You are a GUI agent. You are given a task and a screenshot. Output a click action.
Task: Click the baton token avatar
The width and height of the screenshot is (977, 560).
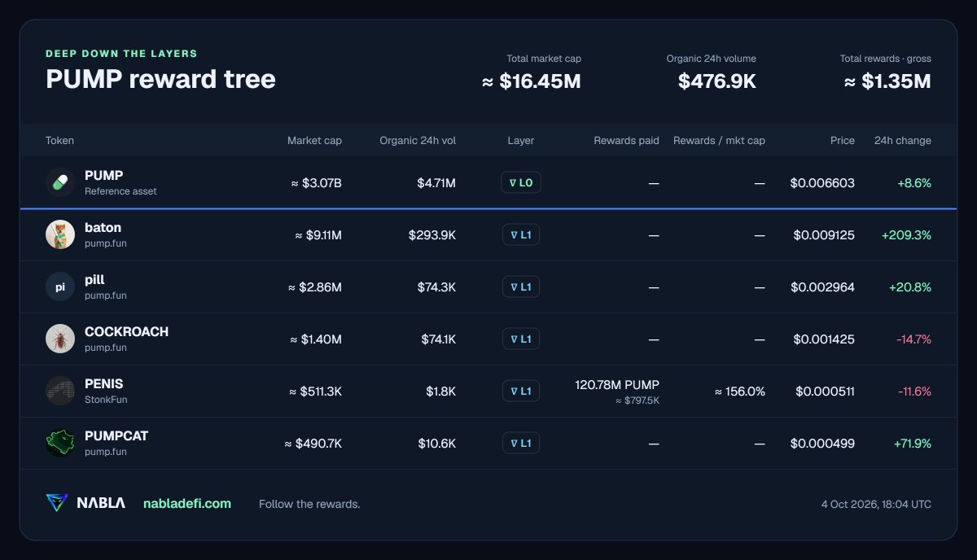[60, 234]
